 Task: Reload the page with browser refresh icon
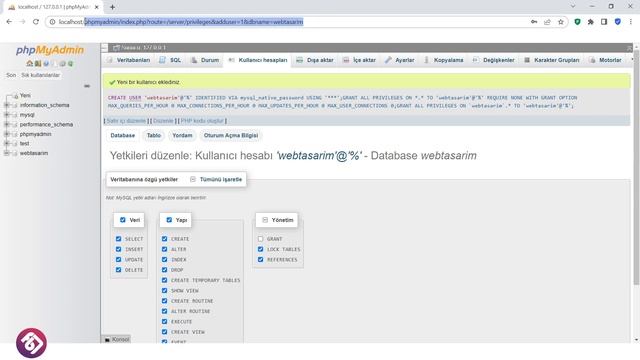(x=36, y=22)
